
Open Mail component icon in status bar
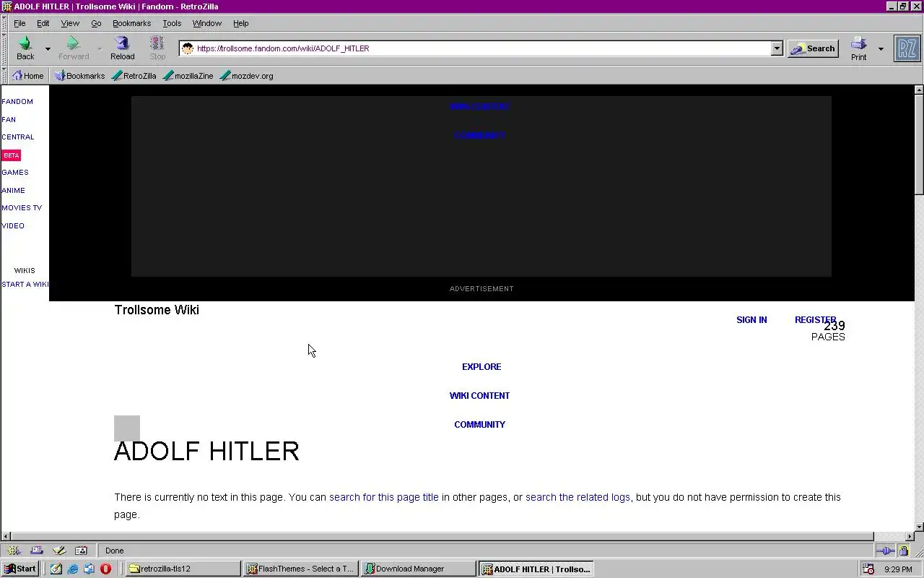[37, 551]
